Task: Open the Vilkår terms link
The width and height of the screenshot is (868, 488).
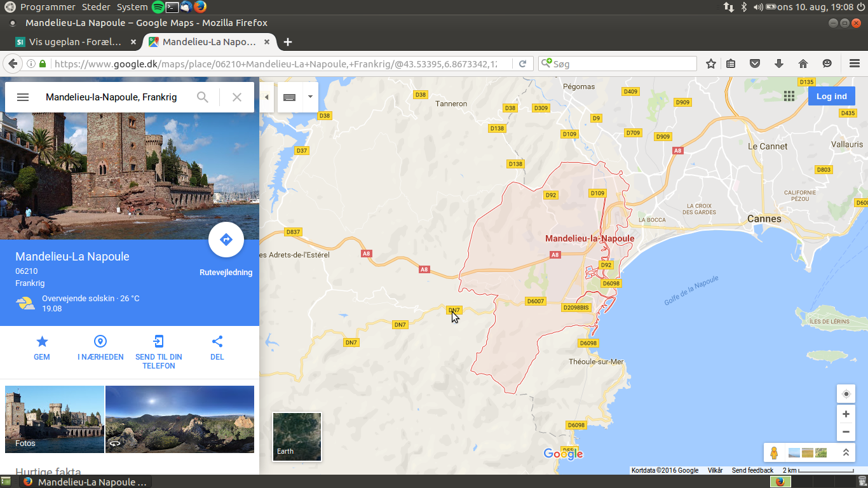Action: 715,470
